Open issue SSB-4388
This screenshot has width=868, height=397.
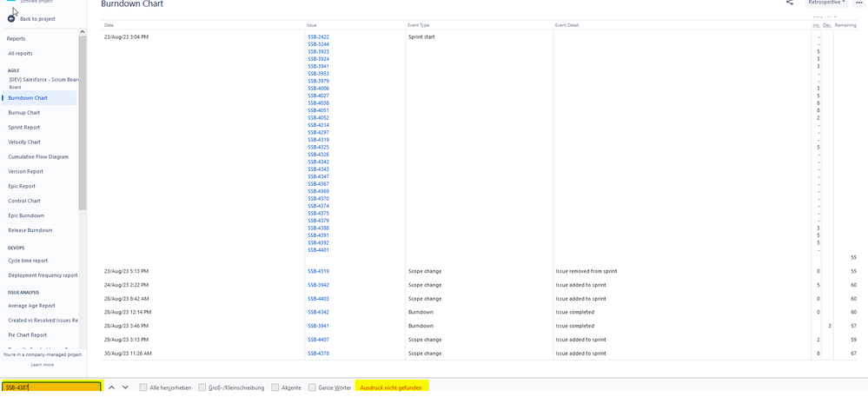318,228
